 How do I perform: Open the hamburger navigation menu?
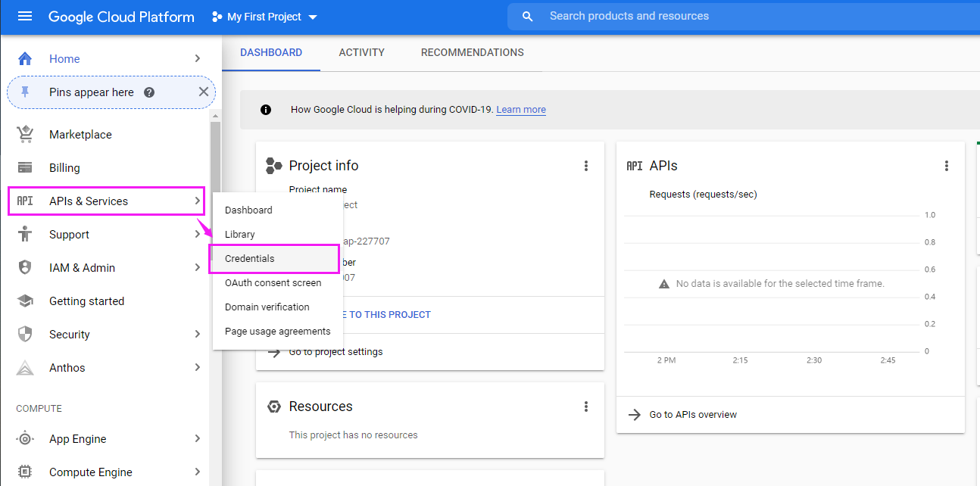(25, 17)
